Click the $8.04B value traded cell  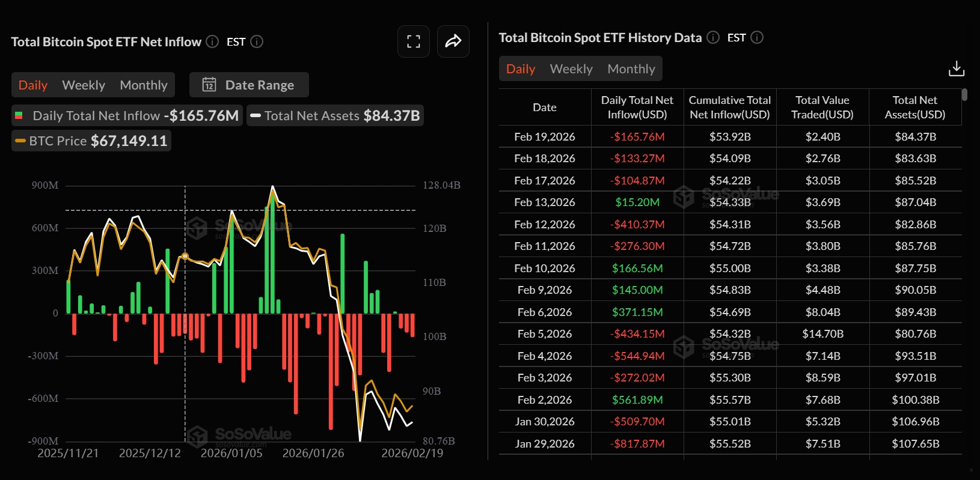(x=822, y=312)
